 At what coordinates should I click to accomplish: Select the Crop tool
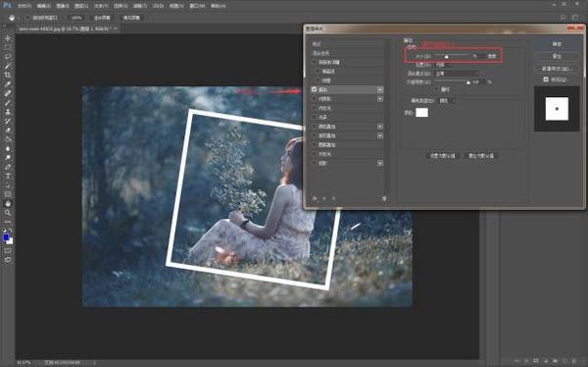(x=8, y=75)
